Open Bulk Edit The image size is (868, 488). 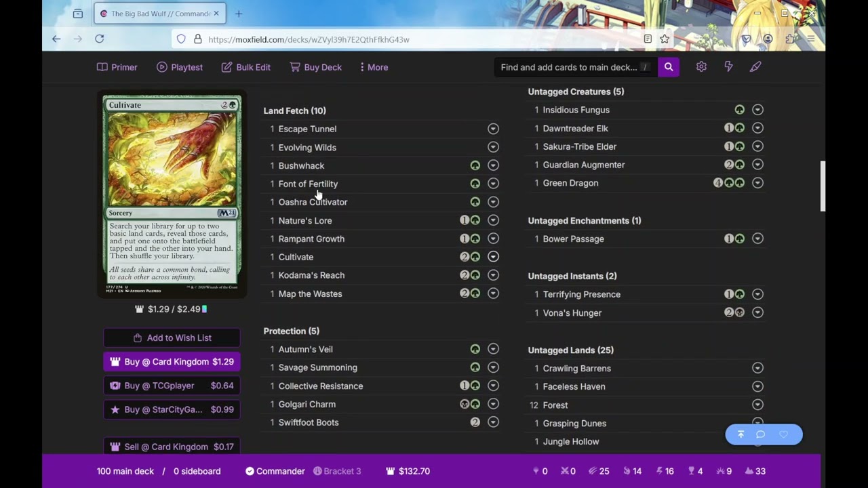click(245, 67)
